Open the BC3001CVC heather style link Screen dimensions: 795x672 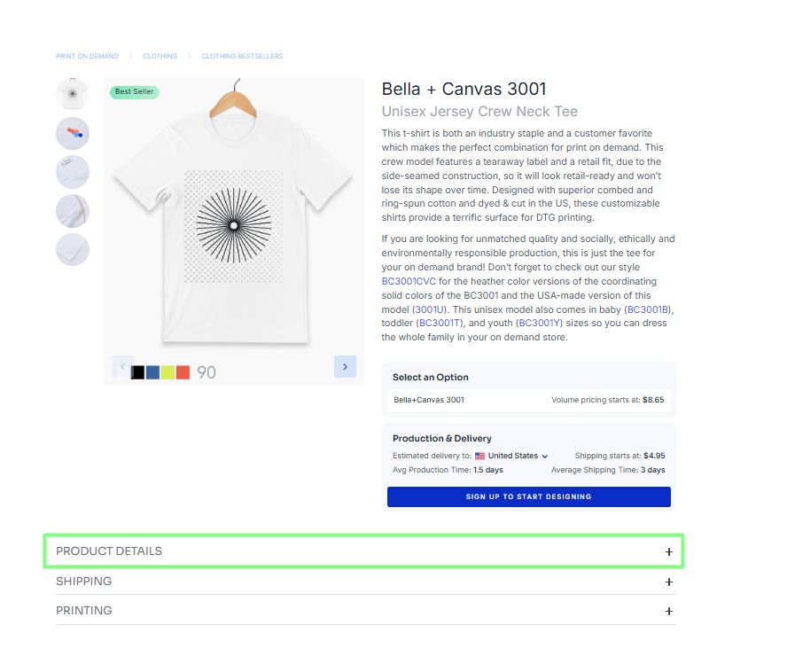pos(409,281)
